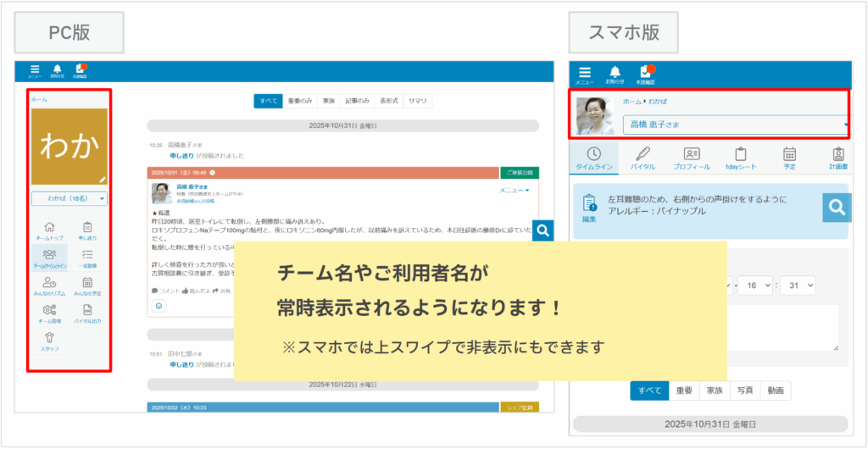The height and width of the screenshot is (449, 868).
Task: Select タイムライン tab in smartphone version
Action: coord(593,158)
